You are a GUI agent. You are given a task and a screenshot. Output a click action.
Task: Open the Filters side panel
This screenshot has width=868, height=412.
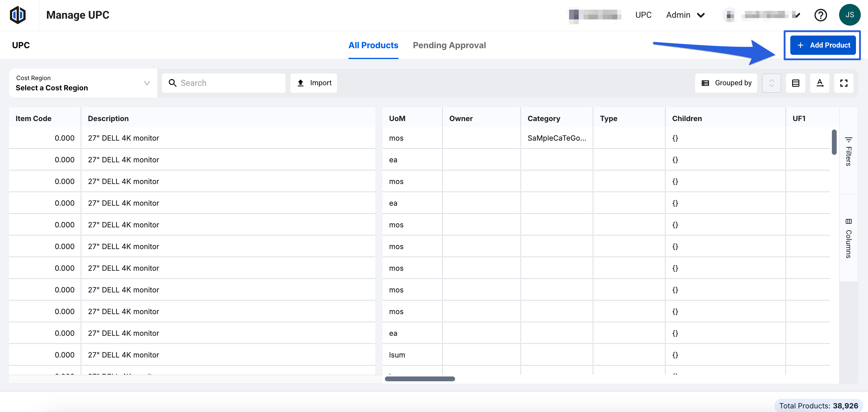pyautogui.click(x=848, y=151)
